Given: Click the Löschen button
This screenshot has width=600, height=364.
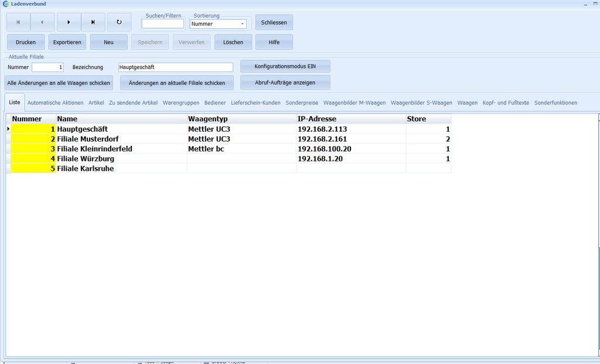Looking at the screenshot, I should [x=233, y=42].
